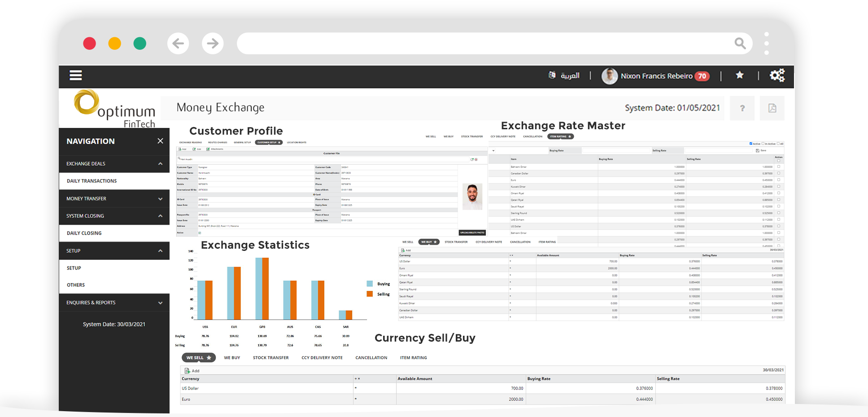
Task: Open Daily Transactions in navigation
Action: pos(92,181)
